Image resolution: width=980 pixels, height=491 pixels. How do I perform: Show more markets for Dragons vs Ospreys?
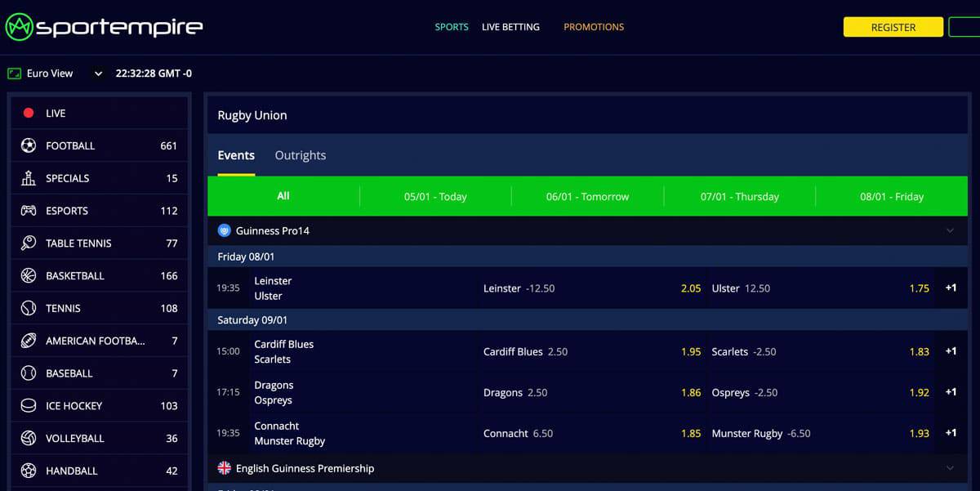[951, 392]
